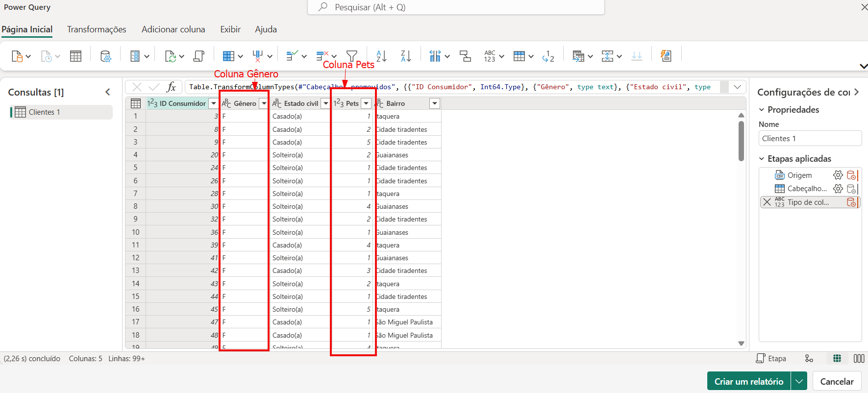Open Estado civil column filter dropdown
Image resolution: width=868 pixels, height=393 pixels.
click(325, 103)
